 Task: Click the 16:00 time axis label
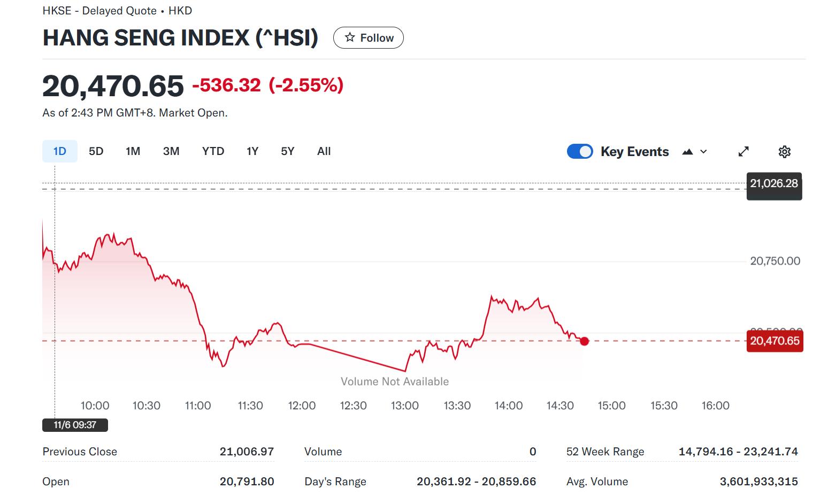[x=716, y=406]
